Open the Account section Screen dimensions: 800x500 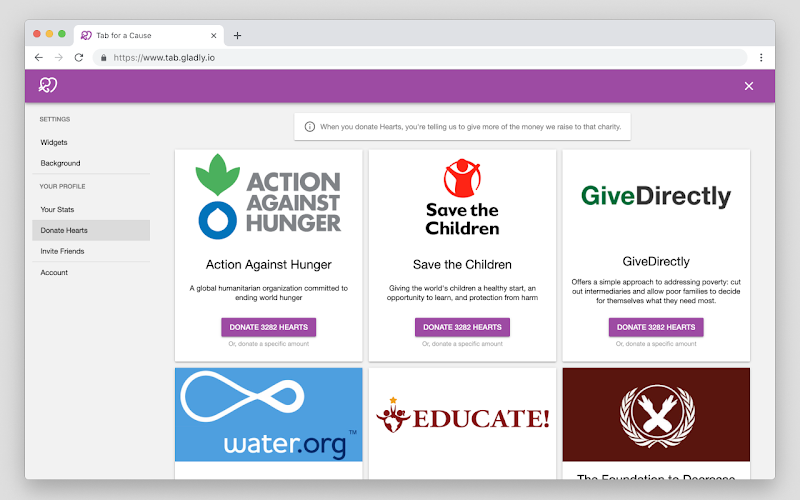(x=54, y=273)
